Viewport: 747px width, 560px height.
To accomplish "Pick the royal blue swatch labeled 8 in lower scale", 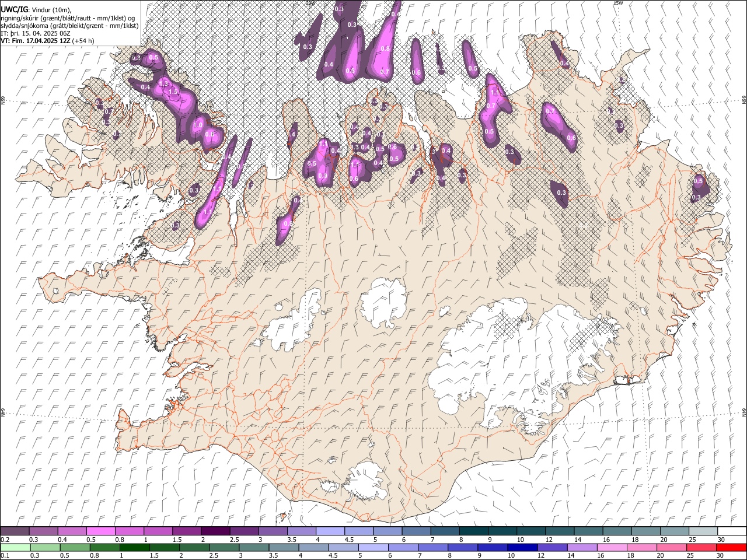I will click(463, 548).
